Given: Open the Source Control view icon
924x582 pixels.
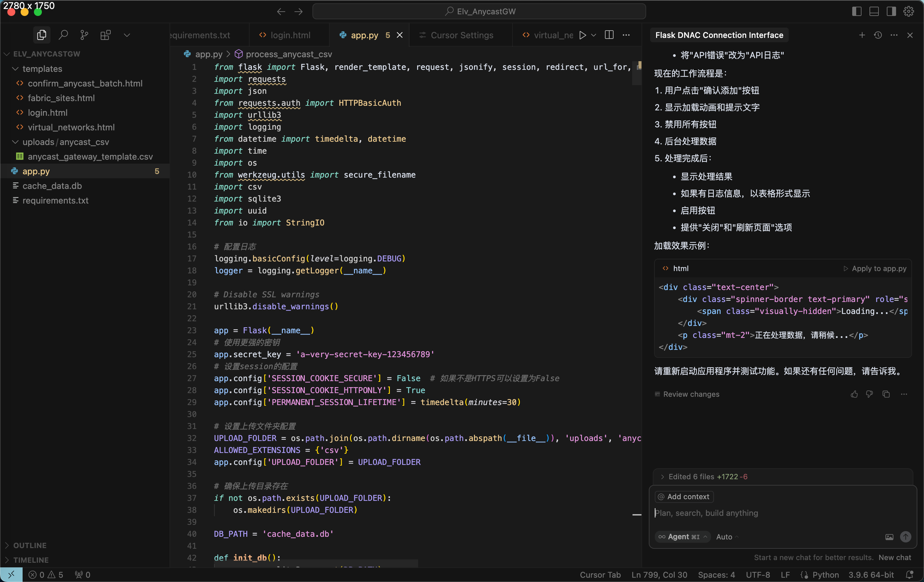Looking at the screenshot, I should tap(84, 35).
